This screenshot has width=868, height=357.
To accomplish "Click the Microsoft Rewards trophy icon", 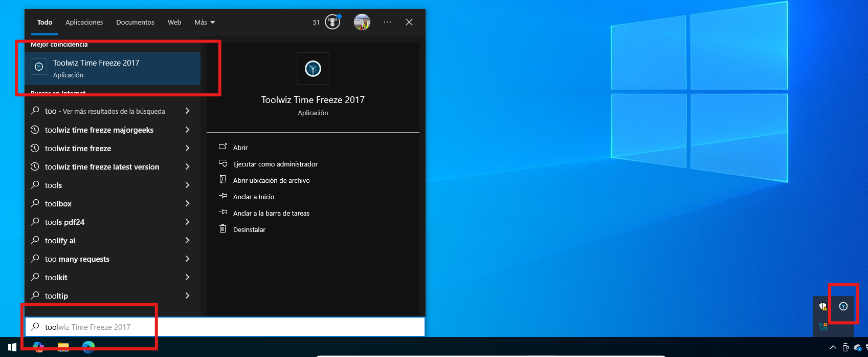I will tap(332, 22).
